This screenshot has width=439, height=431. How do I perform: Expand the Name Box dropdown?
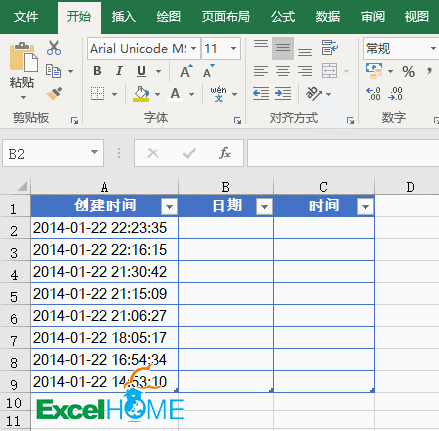(x=94, y=152)
